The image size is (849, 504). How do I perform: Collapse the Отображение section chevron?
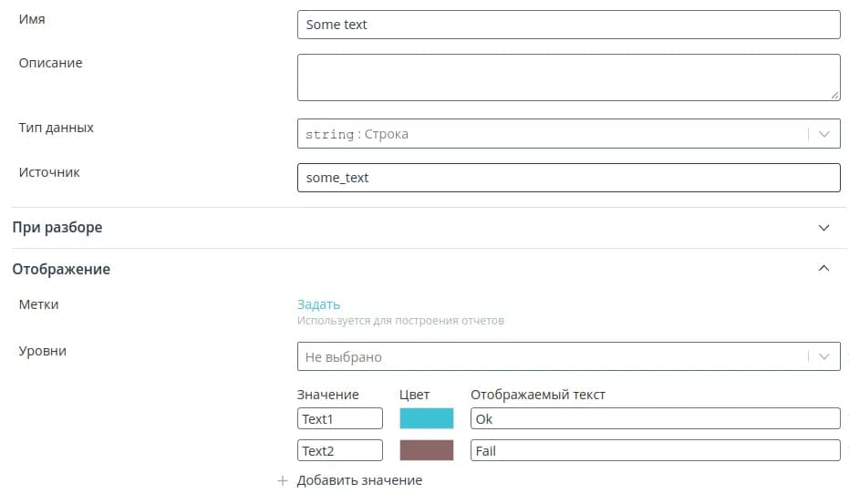[x=823, y=269]
